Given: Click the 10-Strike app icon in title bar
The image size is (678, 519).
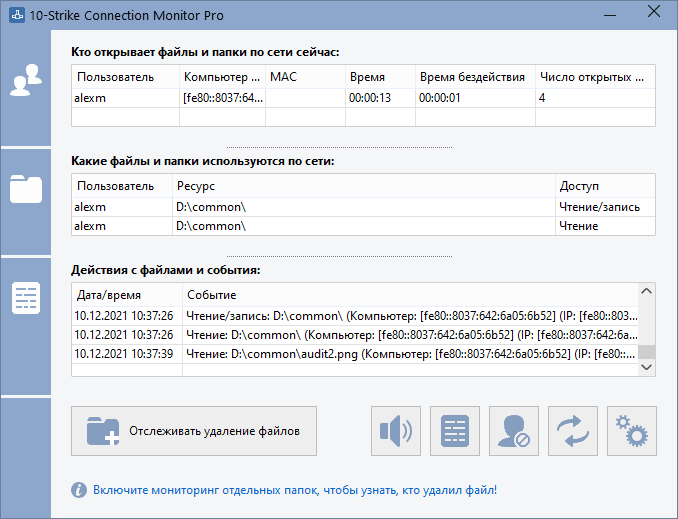Looking at the screenshot, I should (17, 15).
